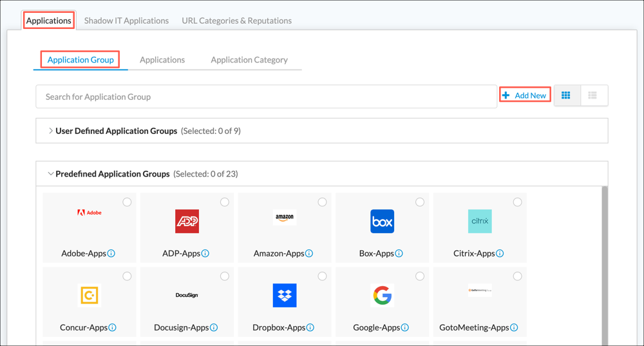Select the Google-Apps radio button
Viewport: 644px width, 346px height.
(x=420, y=276)
